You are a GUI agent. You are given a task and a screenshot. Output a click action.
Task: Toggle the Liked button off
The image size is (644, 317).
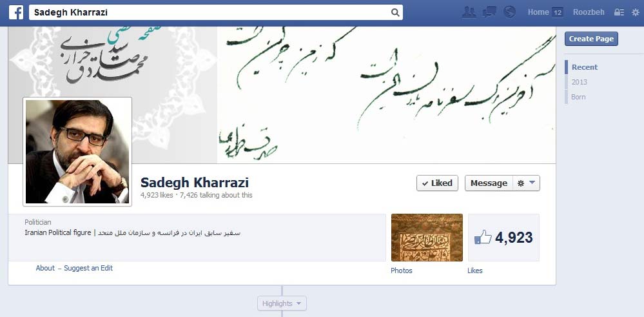pos(437,183)
